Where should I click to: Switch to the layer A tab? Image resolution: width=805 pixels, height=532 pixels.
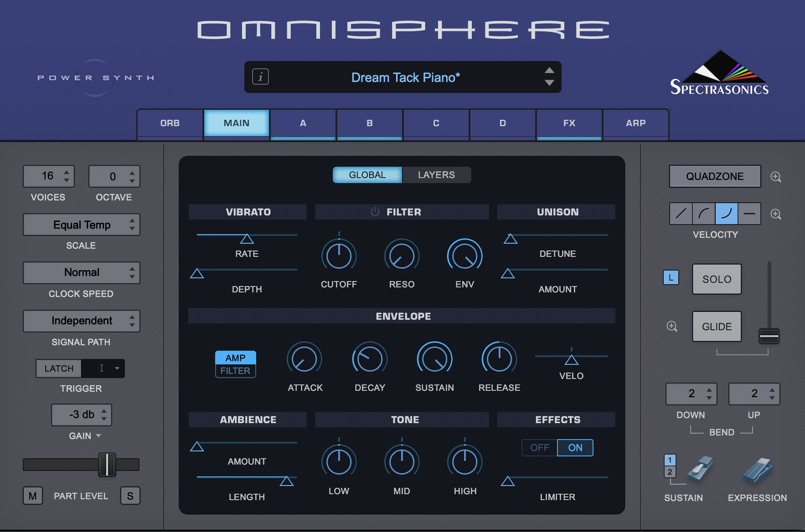click(303, 123)
